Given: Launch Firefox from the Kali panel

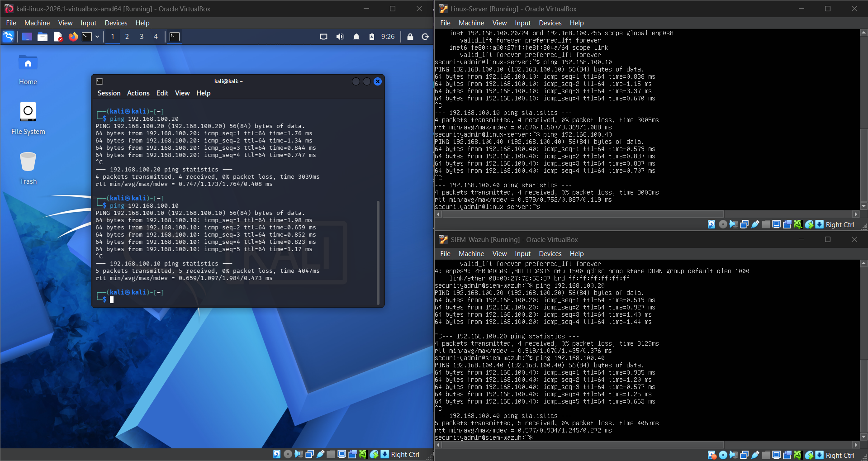Looking at the screenshot, I should (x=73, y=37).
